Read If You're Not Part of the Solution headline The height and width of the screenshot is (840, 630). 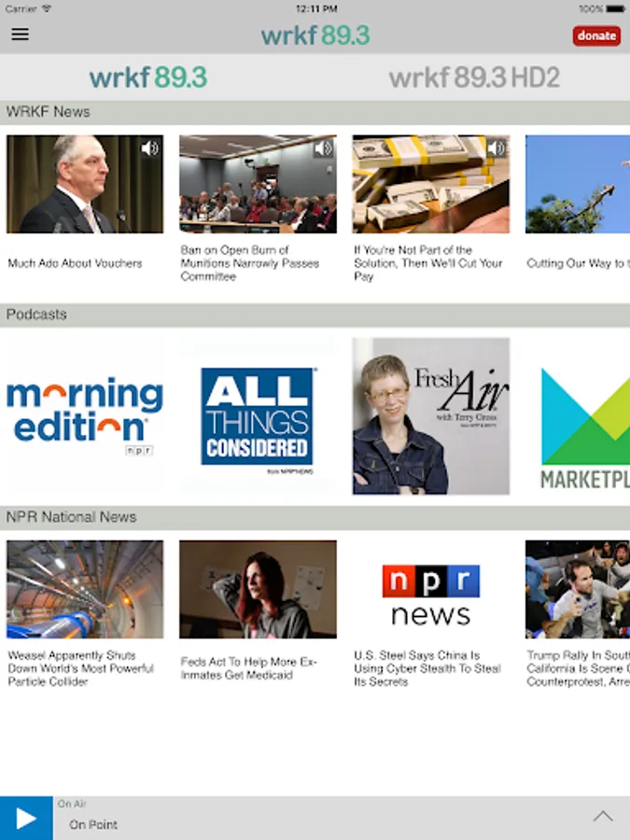coord(428,263)
